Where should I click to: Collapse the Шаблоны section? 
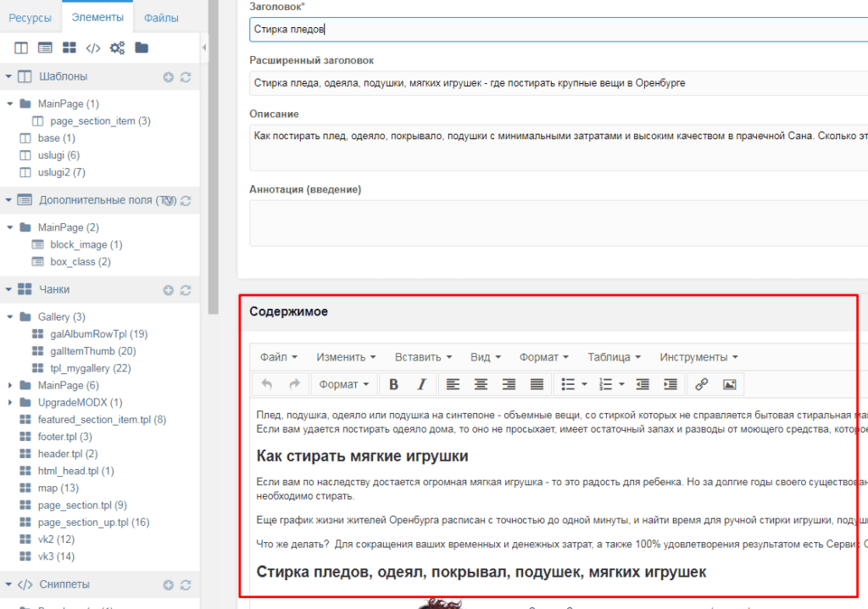click(8, 76)
